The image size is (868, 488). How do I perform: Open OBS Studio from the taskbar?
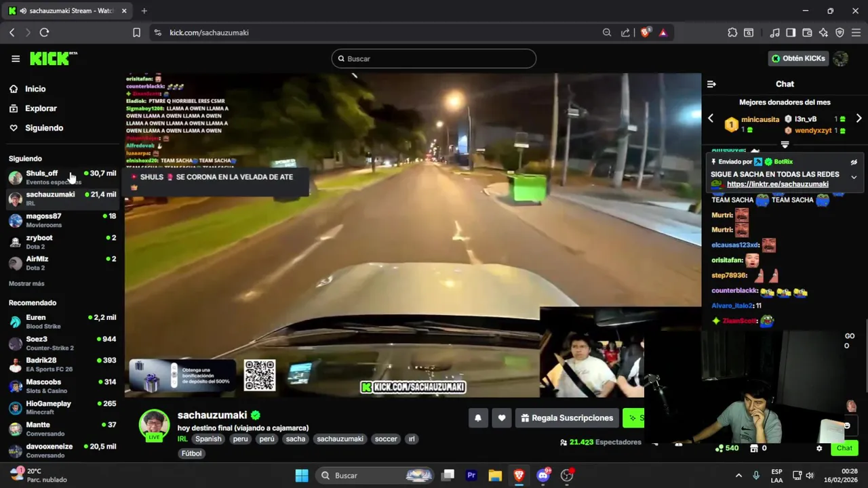567,475
